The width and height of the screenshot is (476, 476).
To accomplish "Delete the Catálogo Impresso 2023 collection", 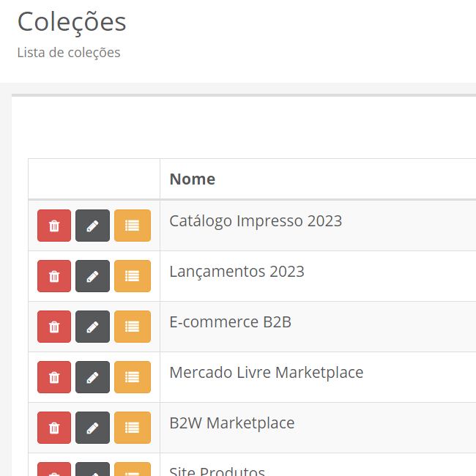I will [54, 226].
